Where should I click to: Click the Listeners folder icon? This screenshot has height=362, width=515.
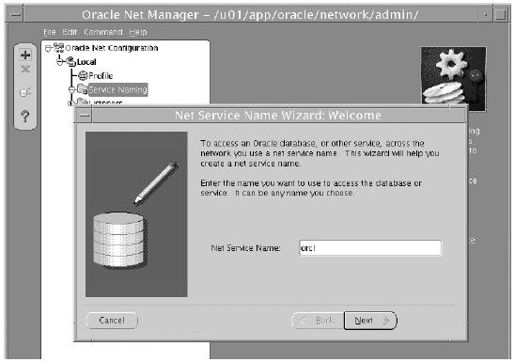[x=82, y=101]
